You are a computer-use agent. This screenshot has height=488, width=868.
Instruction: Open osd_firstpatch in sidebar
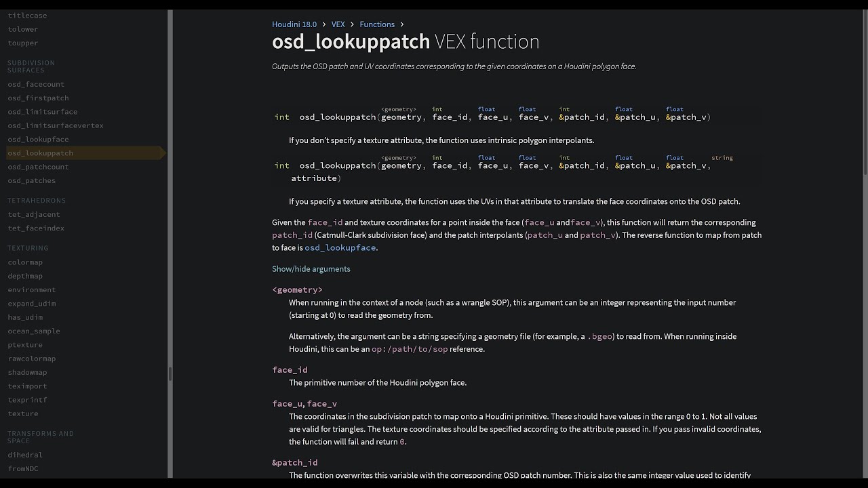click(38, 98)
